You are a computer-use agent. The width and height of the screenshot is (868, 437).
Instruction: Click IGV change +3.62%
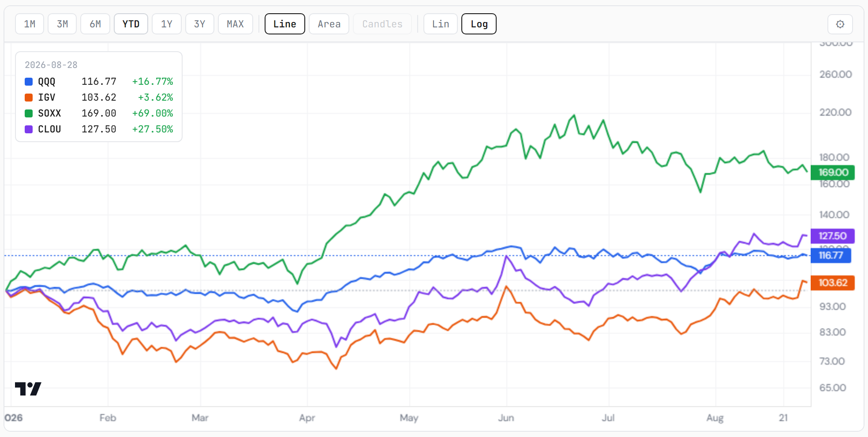point(156,98)
